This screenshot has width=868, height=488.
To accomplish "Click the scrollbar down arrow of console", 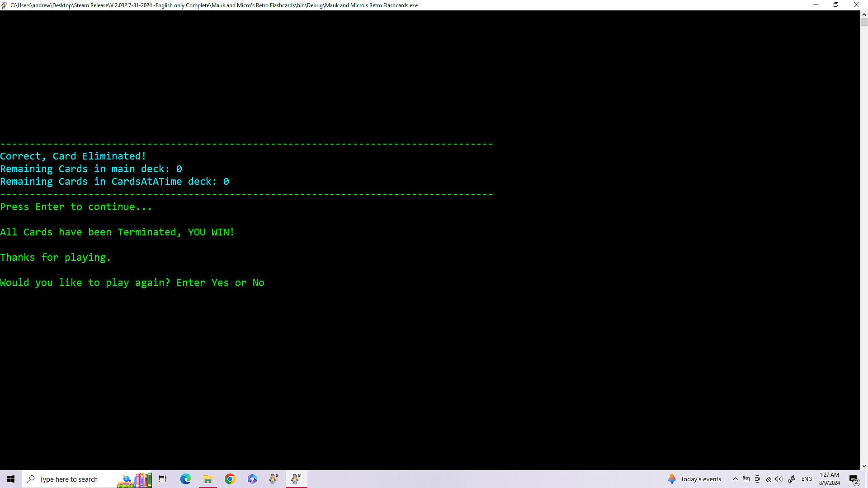I will point(864,466).
